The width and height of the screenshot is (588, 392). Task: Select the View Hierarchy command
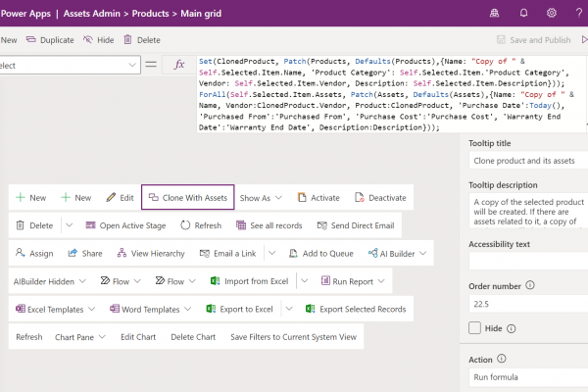pyautogui.click(x=151, y=253)
